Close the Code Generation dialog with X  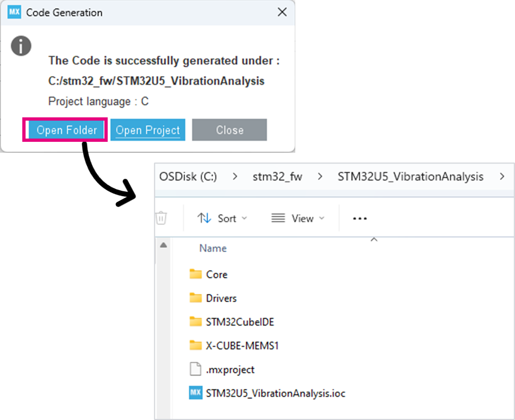pyautogui.click(x=282, y=12)
